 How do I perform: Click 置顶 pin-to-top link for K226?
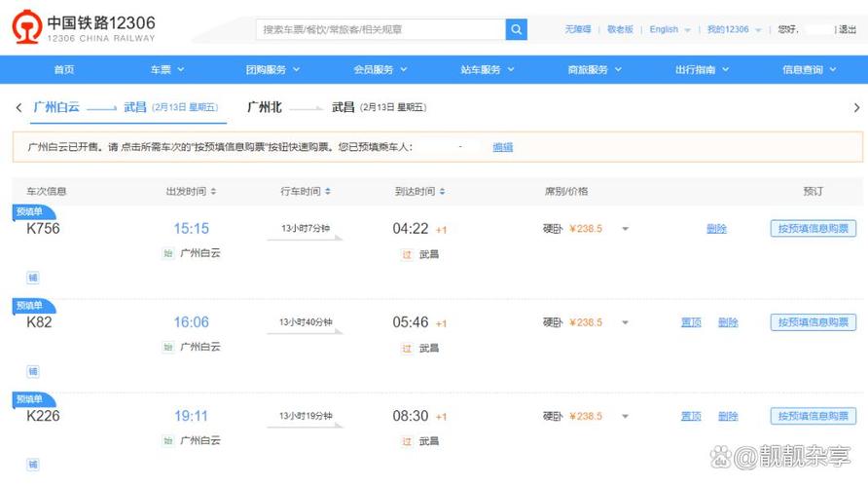(x=691, y=416)
